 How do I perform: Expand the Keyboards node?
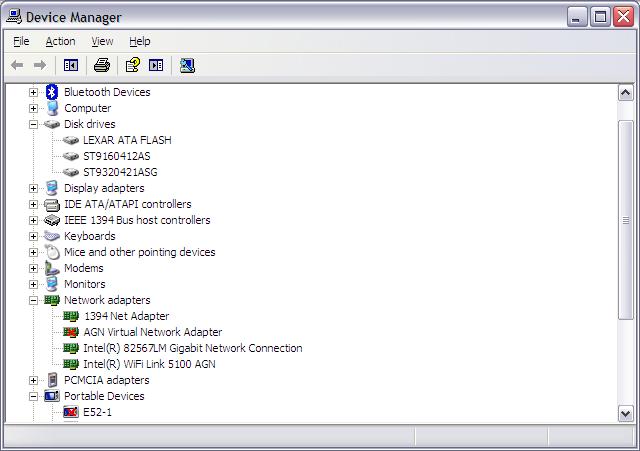33,236
